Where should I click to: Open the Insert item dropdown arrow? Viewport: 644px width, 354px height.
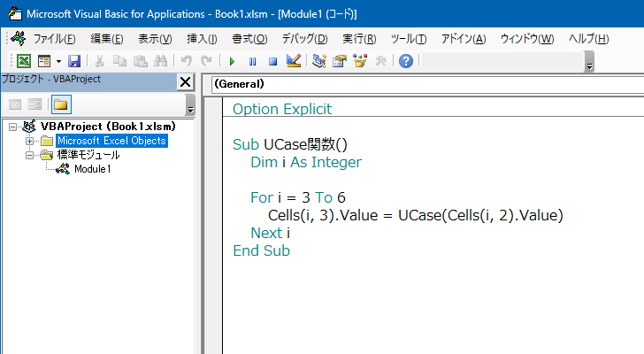(58, 61)
